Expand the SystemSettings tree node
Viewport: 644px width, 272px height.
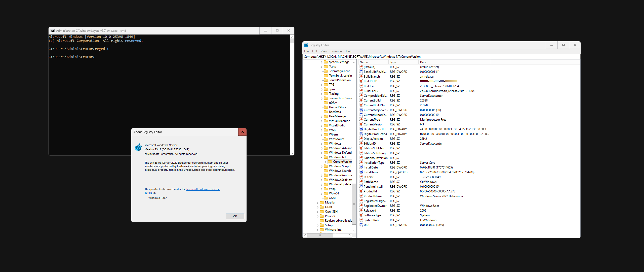point(321,62)
